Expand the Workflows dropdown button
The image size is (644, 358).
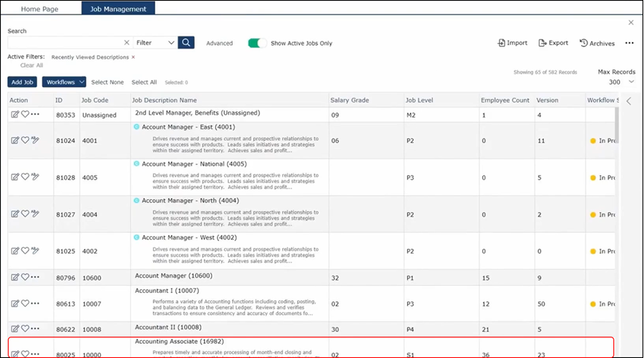(64, 82)
